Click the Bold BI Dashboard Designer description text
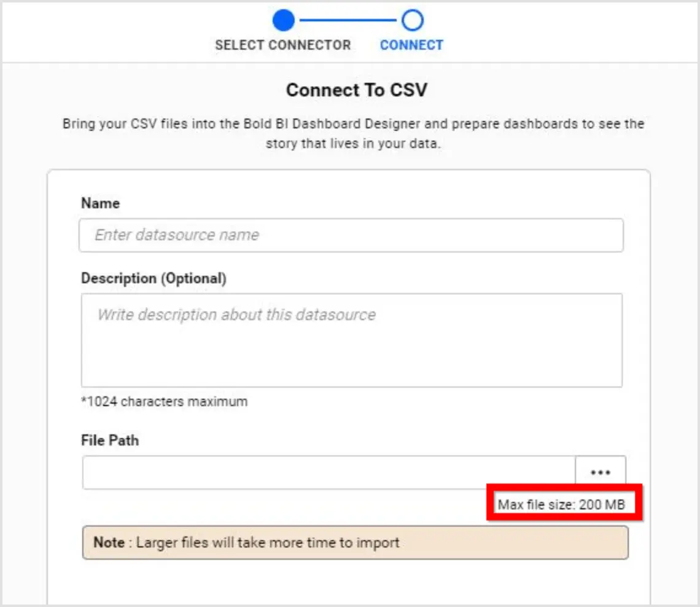The width and height of the screenshot is (700, 607). coord(353,133)
